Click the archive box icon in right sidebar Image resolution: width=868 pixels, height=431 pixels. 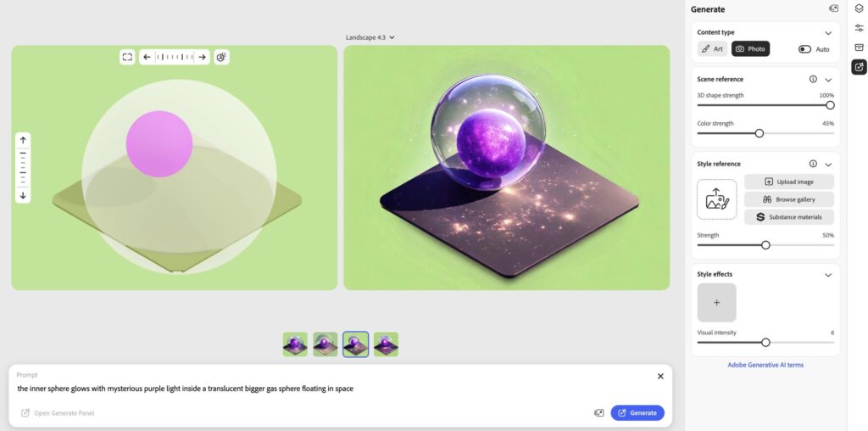click(859, 48)
